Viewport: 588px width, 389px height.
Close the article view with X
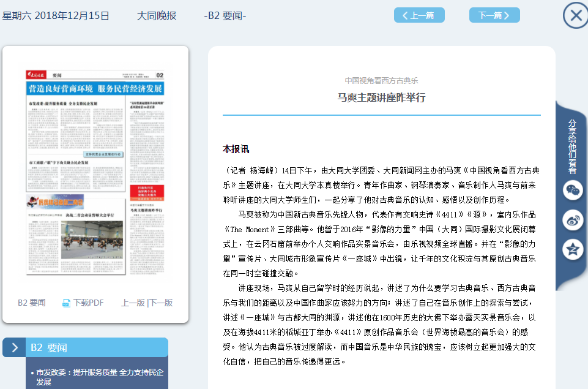(575, 15)
